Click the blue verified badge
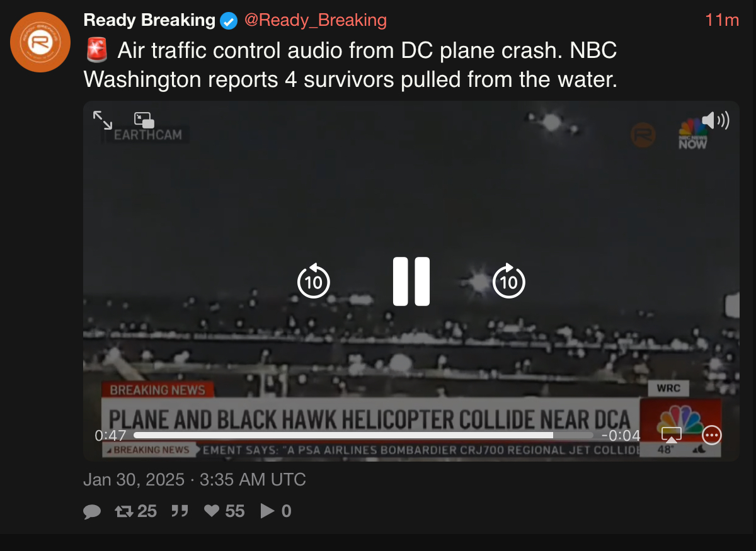 coord(228,21)
